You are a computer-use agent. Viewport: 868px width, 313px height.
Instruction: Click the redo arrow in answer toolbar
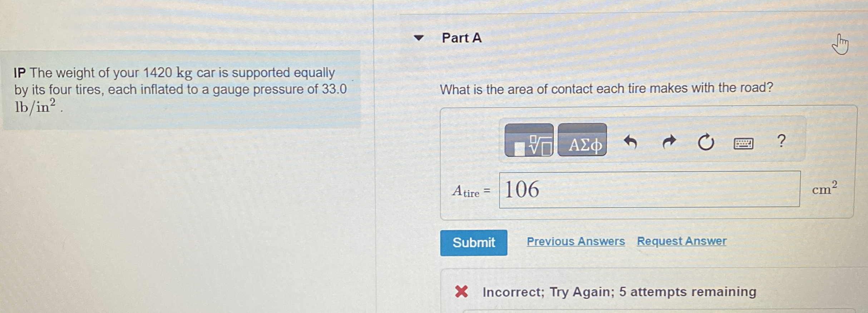[669, 142]
